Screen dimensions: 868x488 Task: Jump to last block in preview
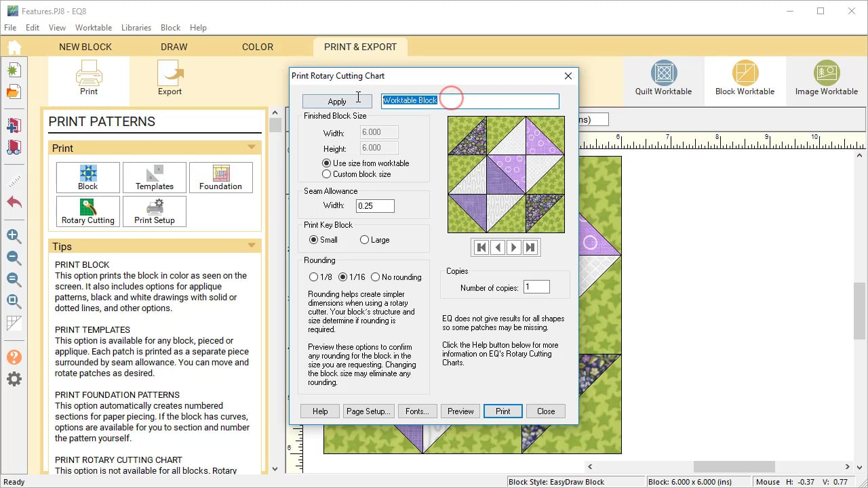(x=530, y=247)
